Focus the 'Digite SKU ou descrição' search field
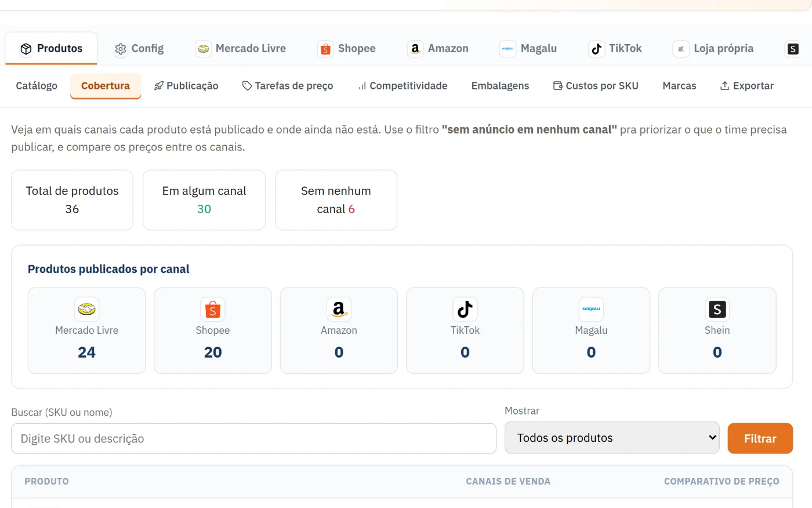This screenshot has width=812, height=508. (253, 438)
